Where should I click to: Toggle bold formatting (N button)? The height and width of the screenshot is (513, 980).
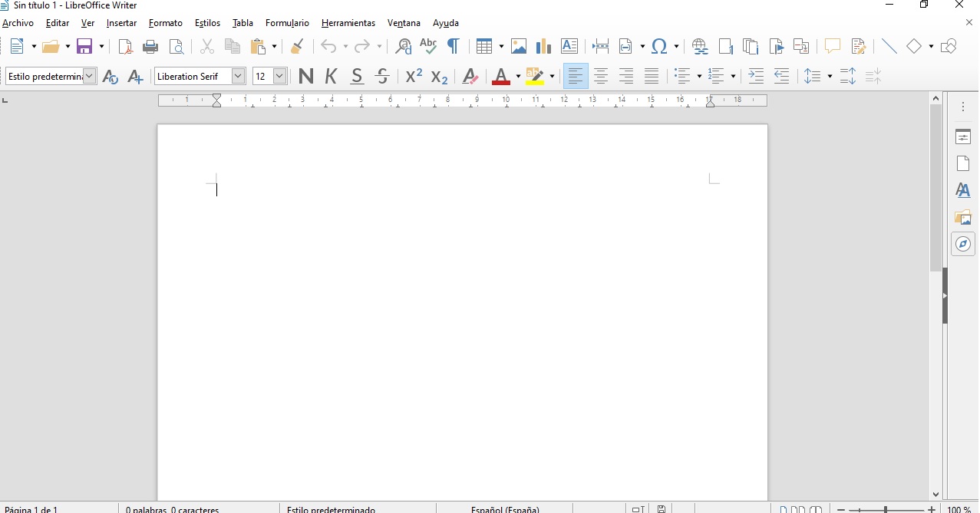pos(305,76)
